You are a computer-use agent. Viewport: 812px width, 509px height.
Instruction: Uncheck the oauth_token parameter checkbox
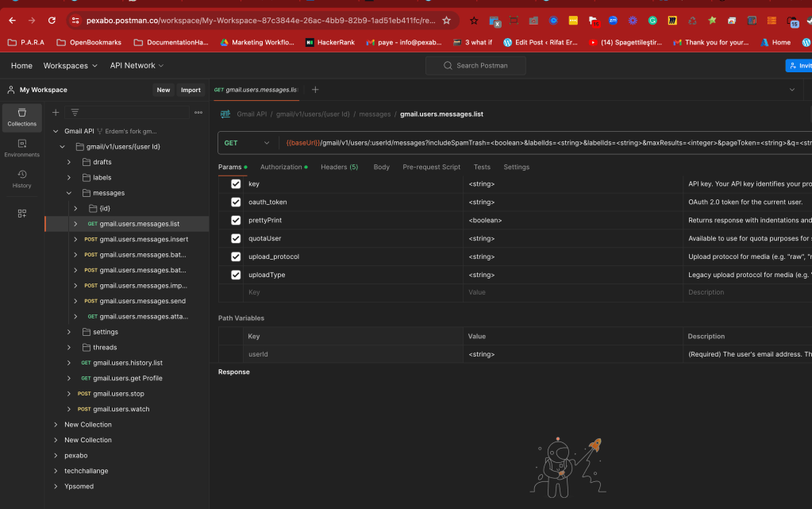pos(236,202)
